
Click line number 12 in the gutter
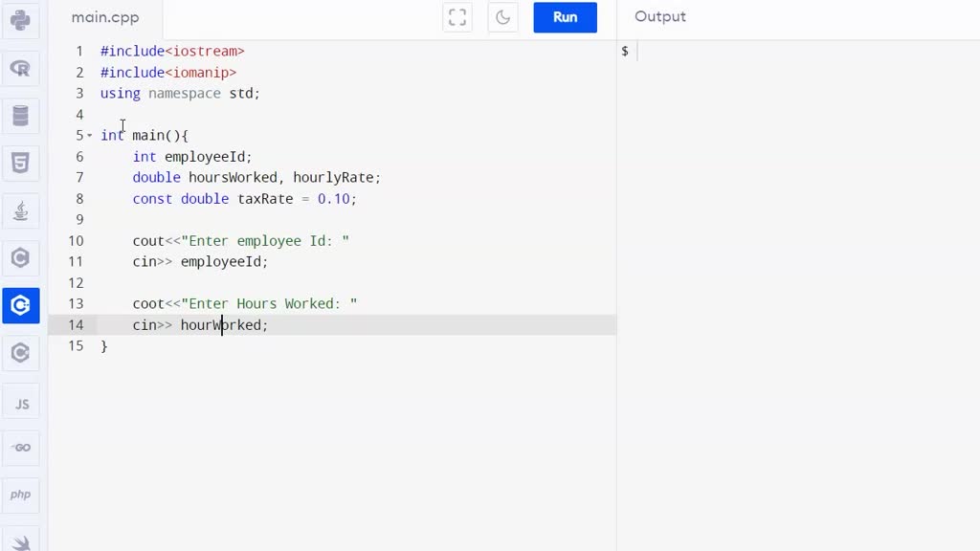[76, 283]
